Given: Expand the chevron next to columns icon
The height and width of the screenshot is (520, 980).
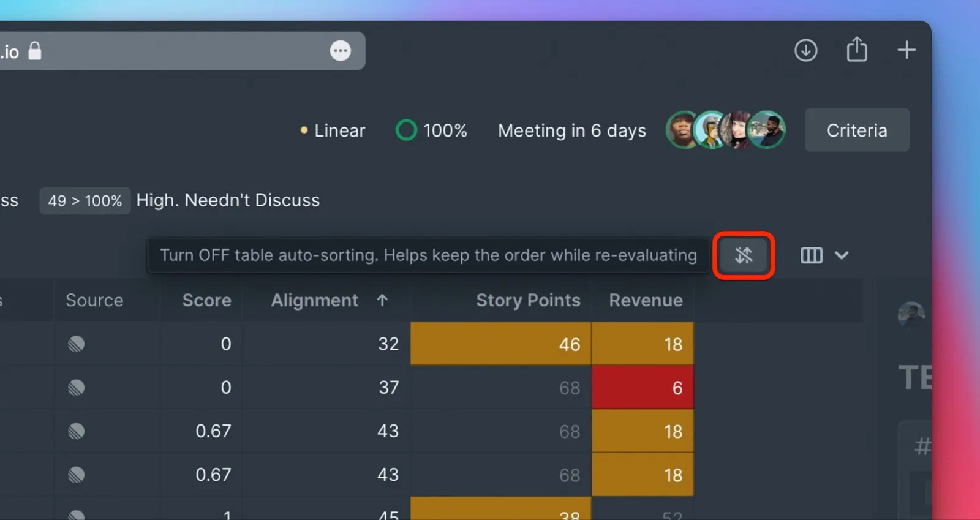Looking at the screenshot, I should (842, 255).
